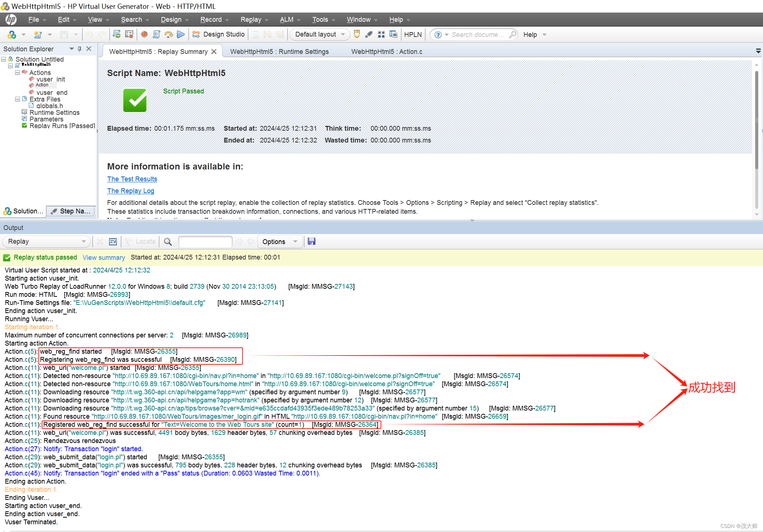The width and height of the screenshot is (763, 532).
Task: Clear output messages with the red X icon
Action: (x=100, y=241)
